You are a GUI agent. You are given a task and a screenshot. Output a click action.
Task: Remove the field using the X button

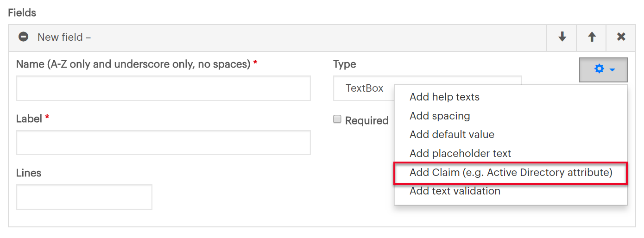click(621, 37)
